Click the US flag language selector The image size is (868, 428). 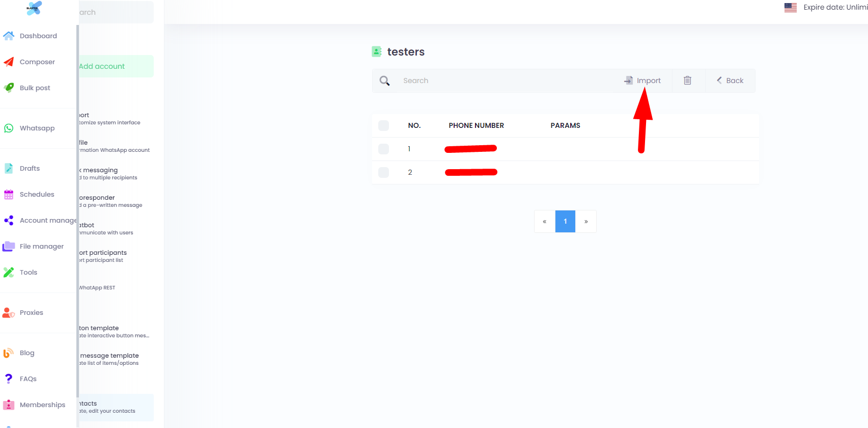790,7
